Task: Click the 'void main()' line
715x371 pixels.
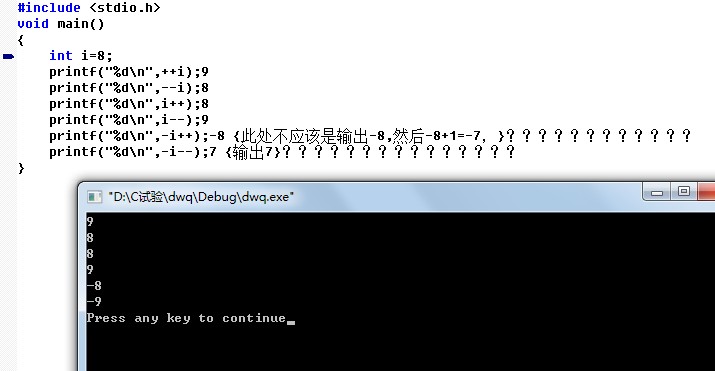Action: pyautogui.click(x=61, y=24)
